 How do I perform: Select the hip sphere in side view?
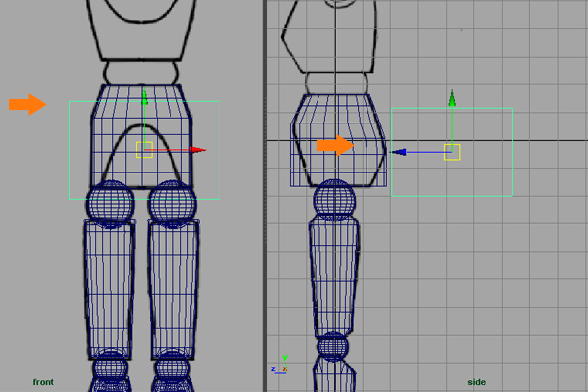click(x=334, y=200)
